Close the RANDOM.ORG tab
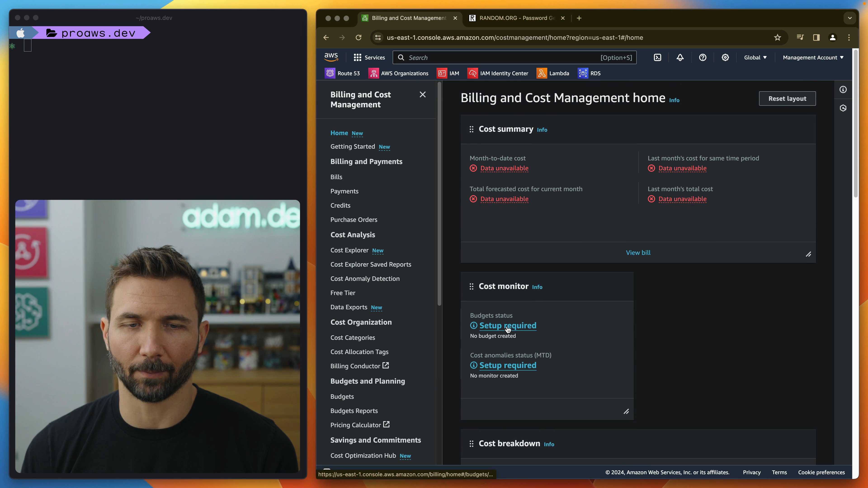Image resolution: width=868 pixels, height=488 pixels. [x=563, y=18]
